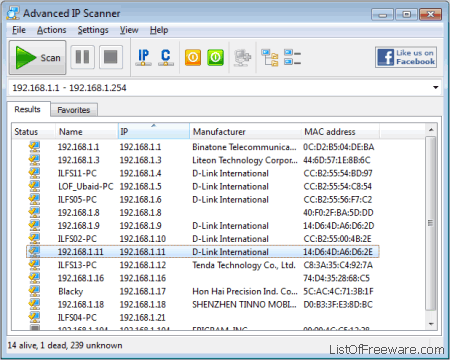Click the collapse all list icon

(292, 57)
